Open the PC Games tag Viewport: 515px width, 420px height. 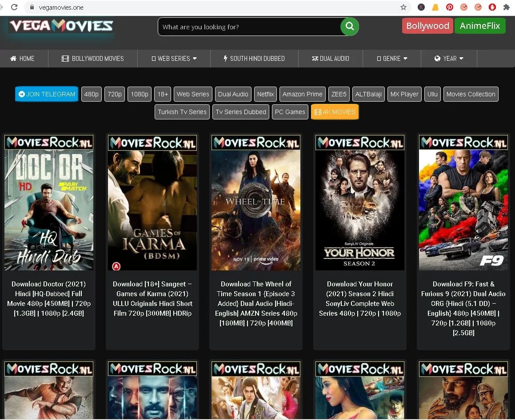coord(290,112)
